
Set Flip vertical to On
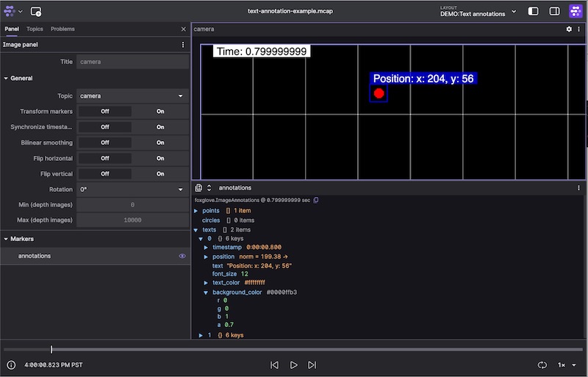pyautogui.click(x=160, y=173)
